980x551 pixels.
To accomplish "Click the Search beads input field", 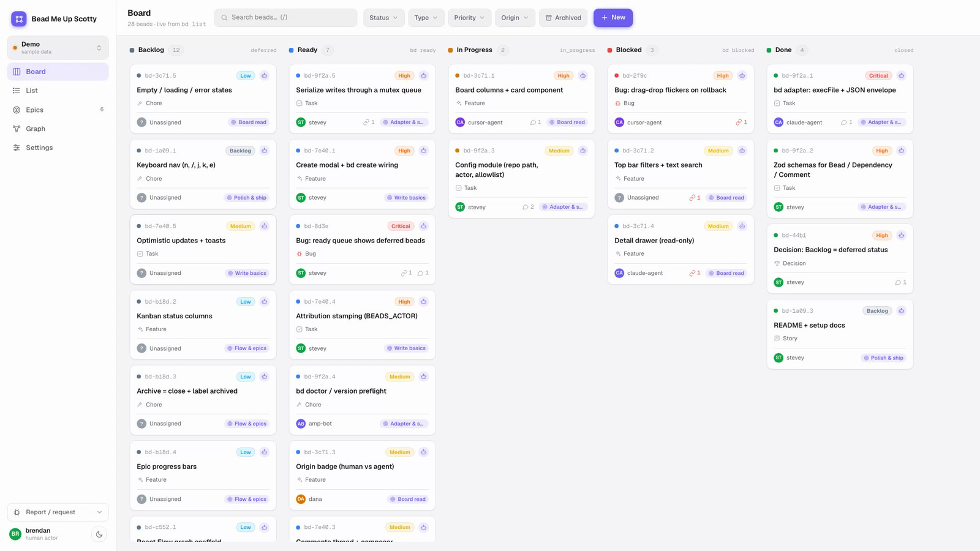I will click(285, 18).
